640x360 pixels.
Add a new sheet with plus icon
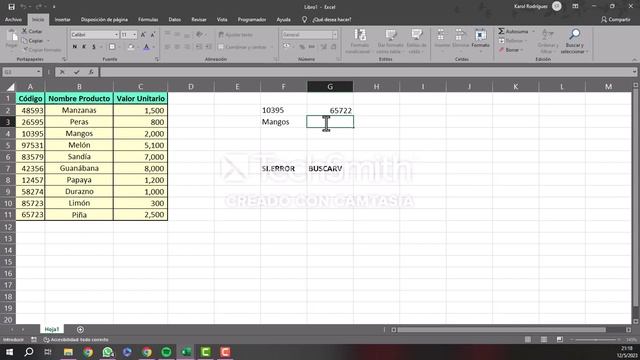point(80,329)
